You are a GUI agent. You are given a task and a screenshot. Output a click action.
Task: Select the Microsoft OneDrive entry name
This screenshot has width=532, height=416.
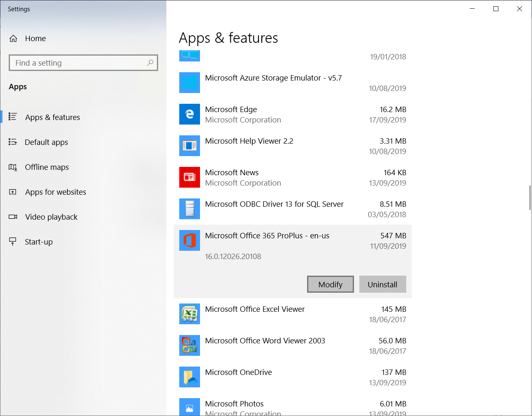tap(239, 372)
